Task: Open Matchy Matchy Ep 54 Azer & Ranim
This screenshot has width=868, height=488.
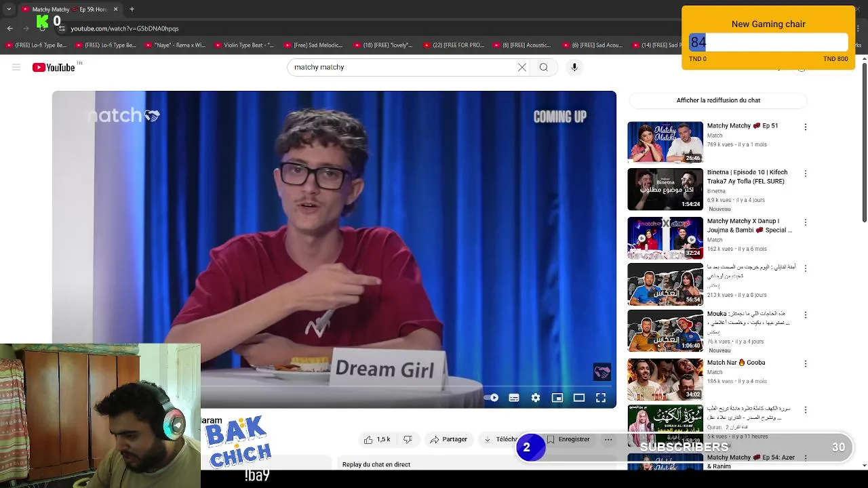Action: coord(751,461)
